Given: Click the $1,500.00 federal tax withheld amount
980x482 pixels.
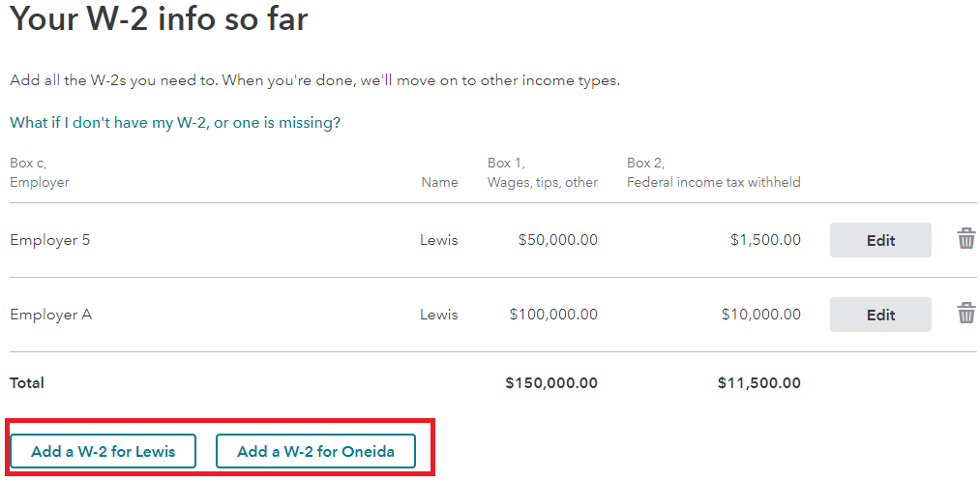Looking at the screenshot, I should tap(765, 240).
